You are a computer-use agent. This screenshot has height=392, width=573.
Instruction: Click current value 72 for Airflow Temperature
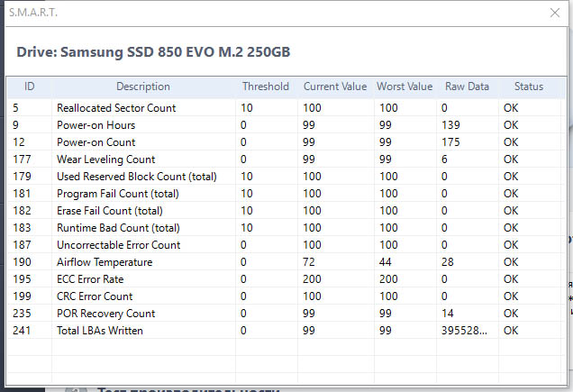[309, 262]
